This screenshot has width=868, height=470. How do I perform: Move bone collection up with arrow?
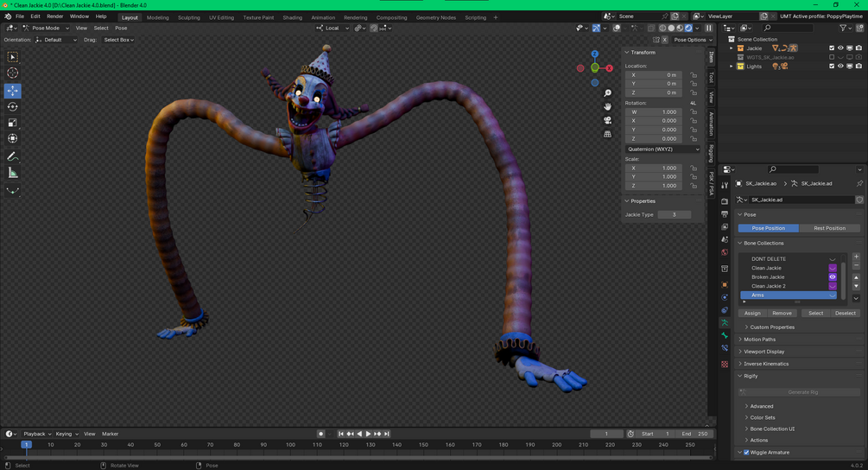856,276
